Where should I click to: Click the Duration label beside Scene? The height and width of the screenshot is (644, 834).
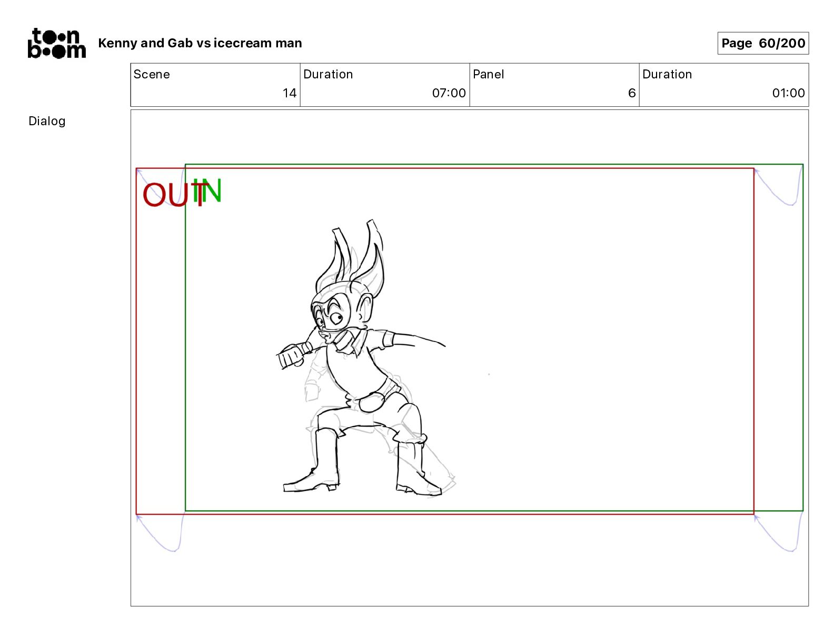pyautogui.click(x=328, y=74)
